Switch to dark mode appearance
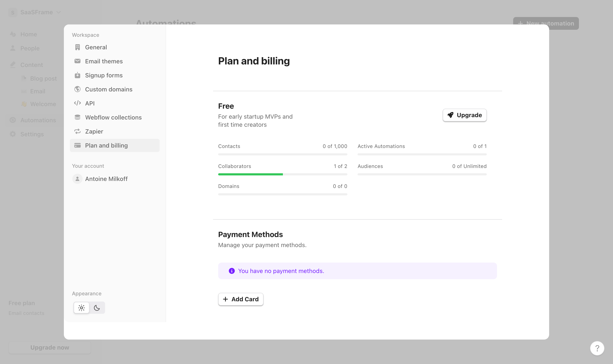The width and height of the screenshot is (613, 364). pos(97,308)
